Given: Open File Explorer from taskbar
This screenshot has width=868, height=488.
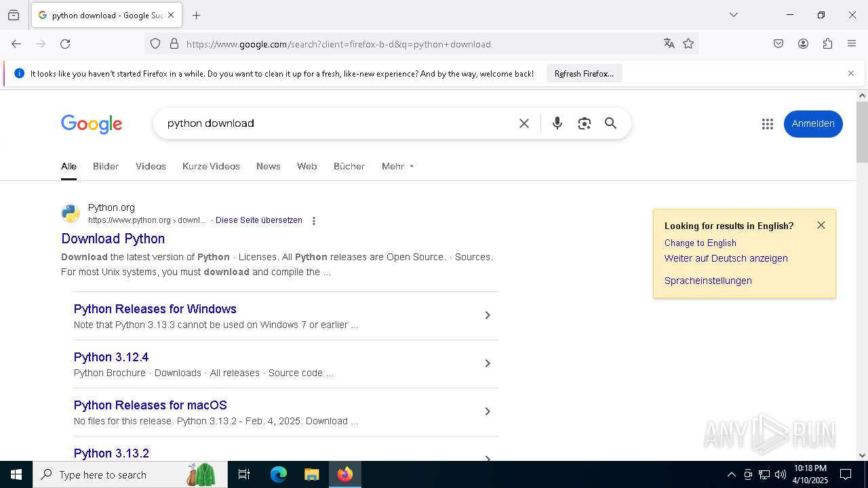Looking at the screenshot, I should pyautogui.click(x=311, y=474).
